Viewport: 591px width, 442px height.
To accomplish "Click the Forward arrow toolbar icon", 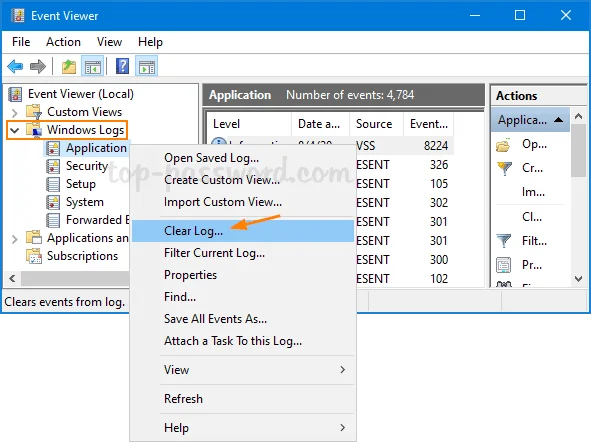I will (38, 67).
